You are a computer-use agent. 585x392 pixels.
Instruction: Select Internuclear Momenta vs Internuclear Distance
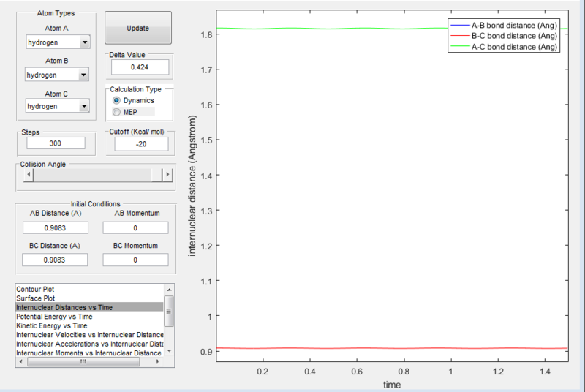(88, 353)
